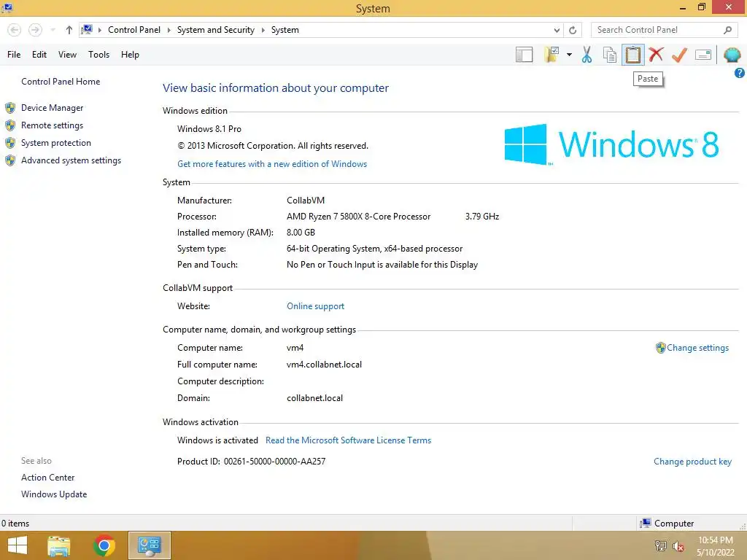Click processor text AMD Ryzen 7 5800X
This screenshot has width=747, height=560.
pyautogui.click(x=358, y=217)
